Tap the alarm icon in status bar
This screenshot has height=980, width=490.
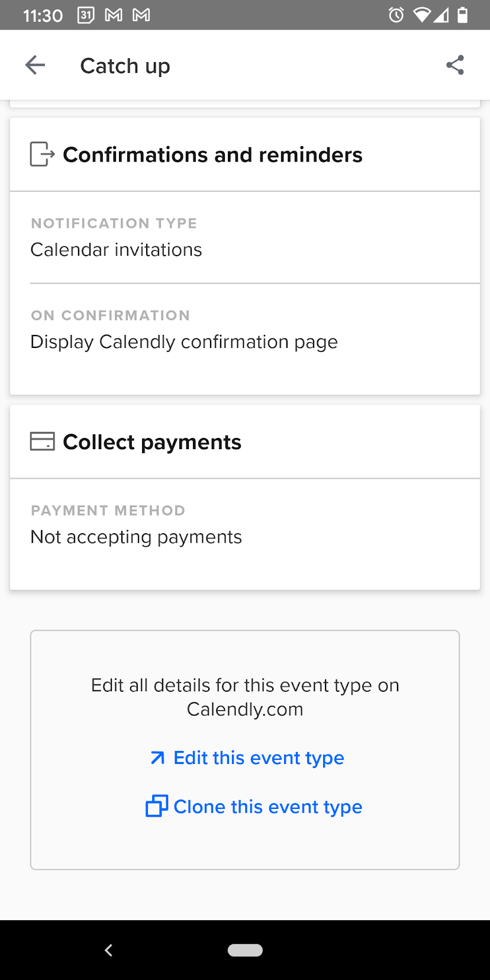click(396, 15)
